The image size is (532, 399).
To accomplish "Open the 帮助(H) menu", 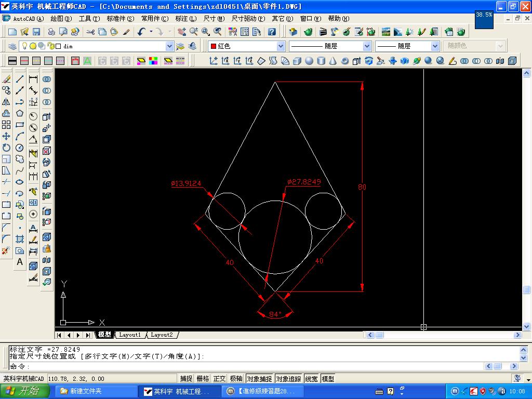I will (339, 19).
